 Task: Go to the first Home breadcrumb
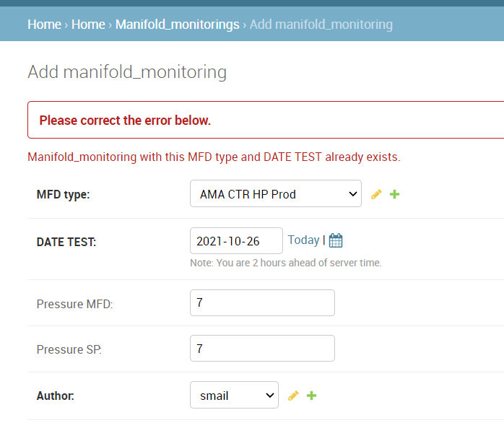tap(44, 25)
